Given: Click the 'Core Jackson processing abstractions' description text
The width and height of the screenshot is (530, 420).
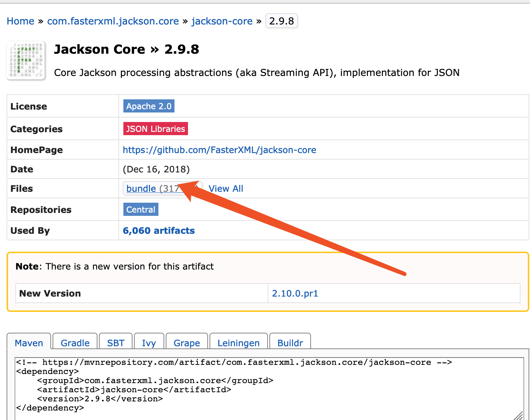Looking at the screenshot, I should (x=257, y=73).
